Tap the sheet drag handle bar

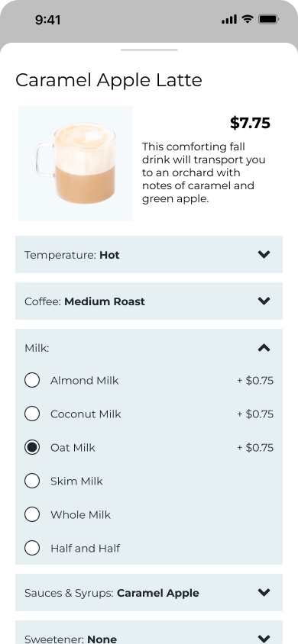point(149,50)
